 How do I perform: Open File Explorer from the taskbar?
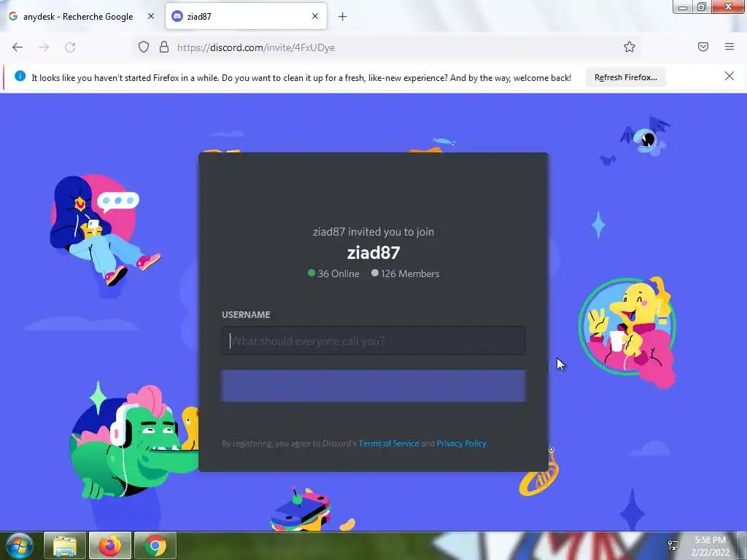click(x=65, y=545)
